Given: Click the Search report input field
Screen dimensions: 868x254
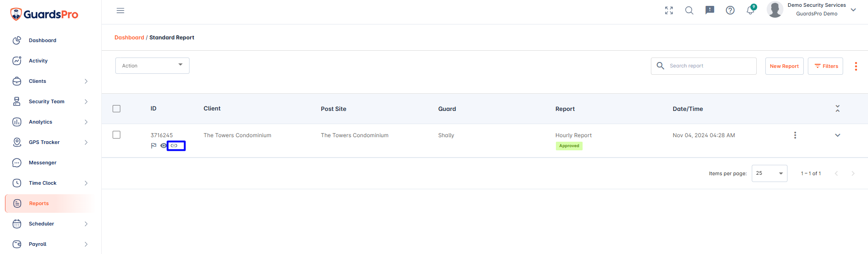Looking at the screenshot, I should [x=704, y=66].
